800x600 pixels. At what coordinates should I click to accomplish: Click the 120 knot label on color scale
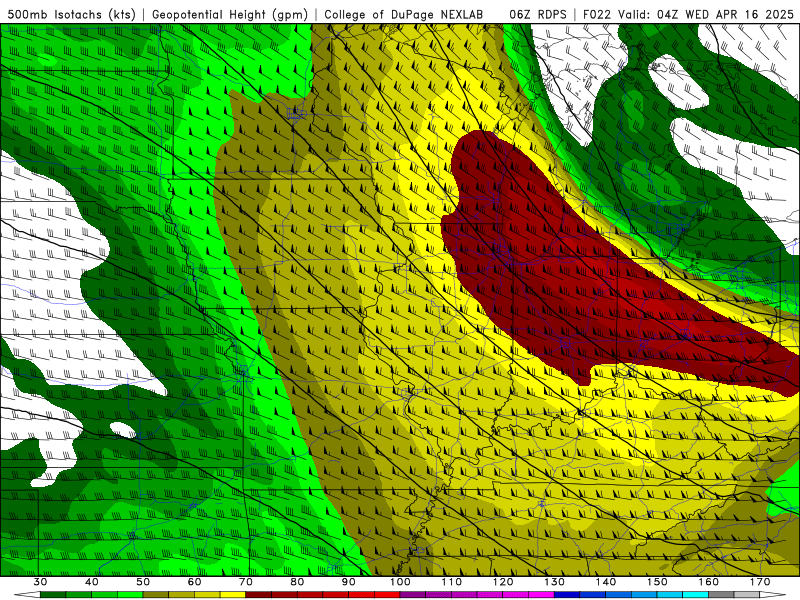coord(503,582)
